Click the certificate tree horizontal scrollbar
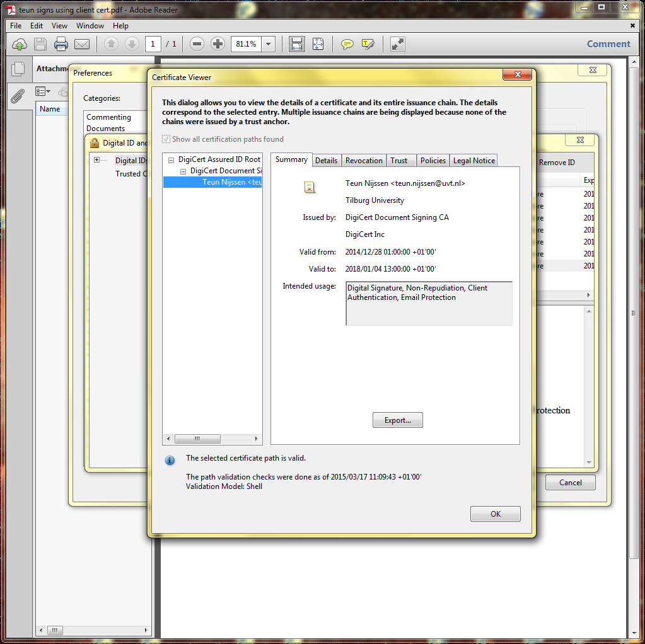645x644 pixels. coord(197,439)
